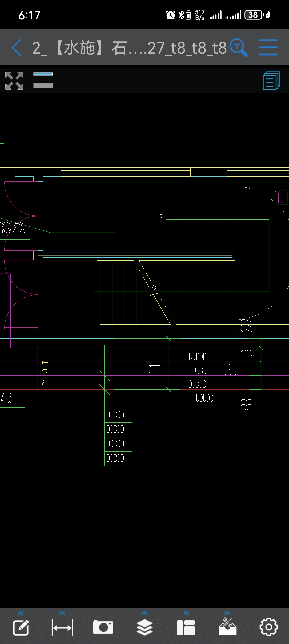The image size is (289, 644).
Task: Open the layout view panel tool
Action: click(x=186, y=628)
